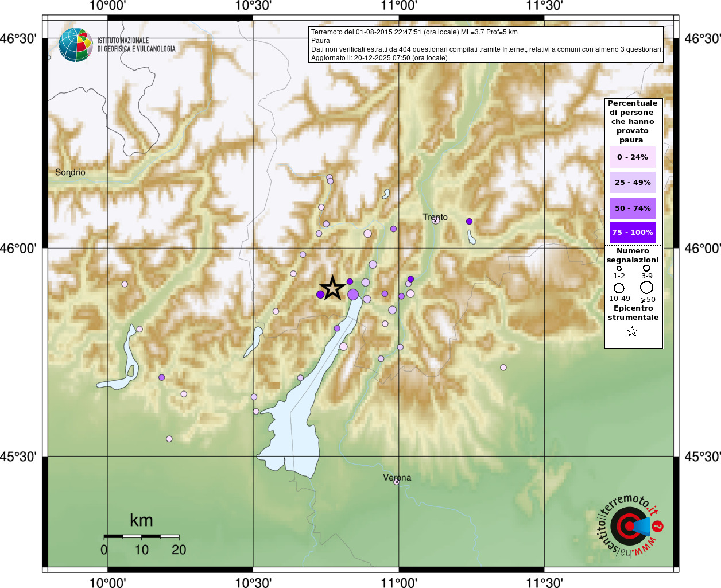Image resolution: width=721 pixels, height=588 pixels.
Task: Click the Trento city label
Action: tap(435, 217)
